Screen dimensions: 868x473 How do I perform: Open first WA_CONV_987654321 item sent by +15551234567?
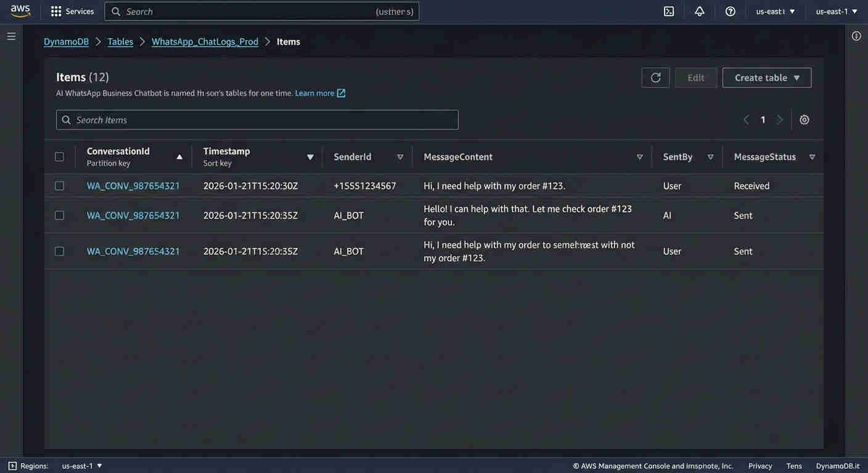(133, 186)
